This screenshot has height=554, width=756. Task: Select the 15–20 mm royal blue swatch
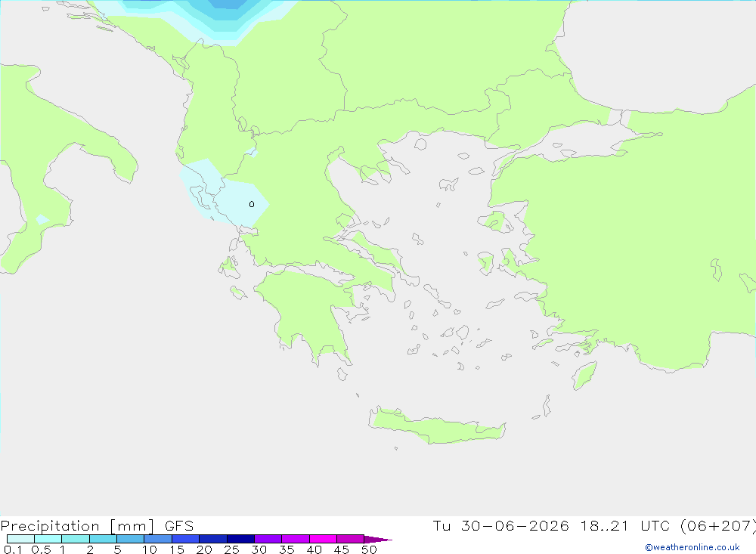click(186, 539)
